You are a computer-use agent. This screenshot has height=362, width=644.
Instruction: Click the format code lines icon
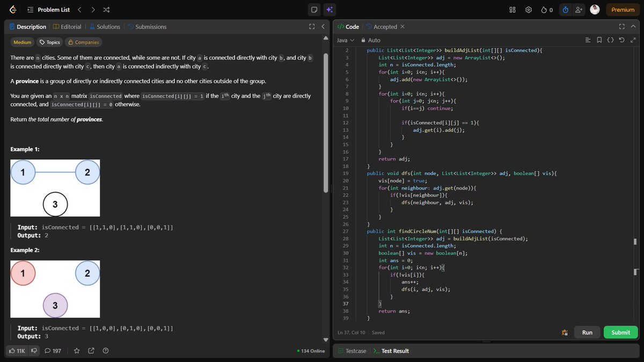coord(588,40)
